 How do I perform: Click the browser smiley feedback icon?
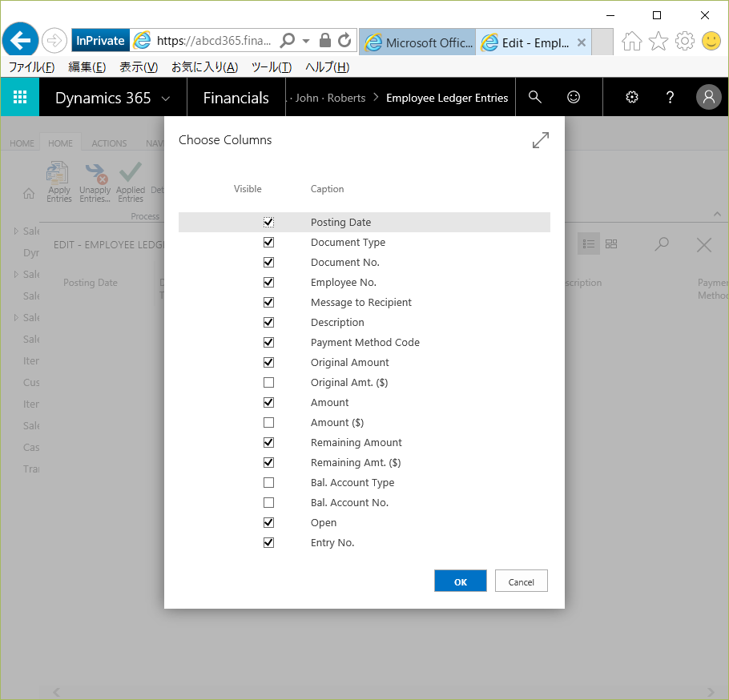(711, 41)
